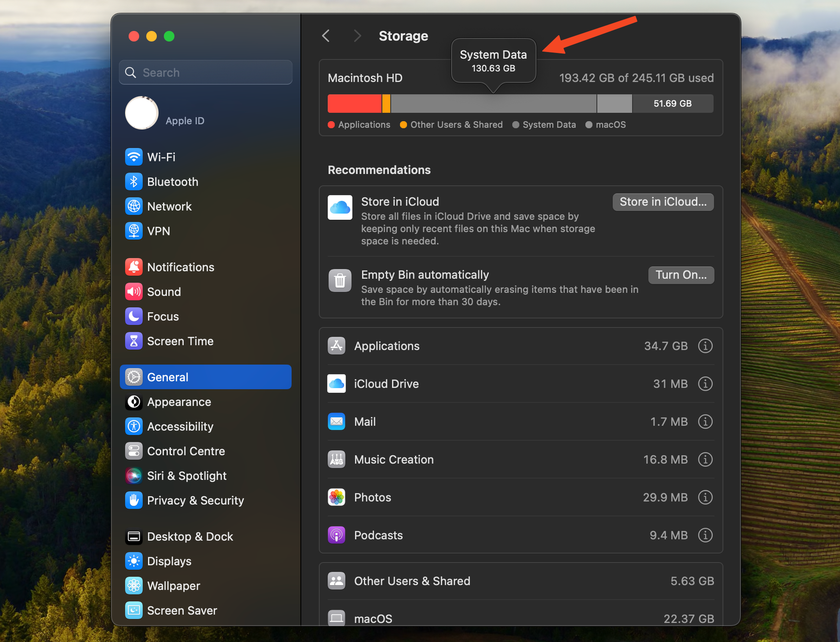Viewport: 840px width, 642px height.
Task: Show info for iCloud Drive storage
Action: click(705, 384)
